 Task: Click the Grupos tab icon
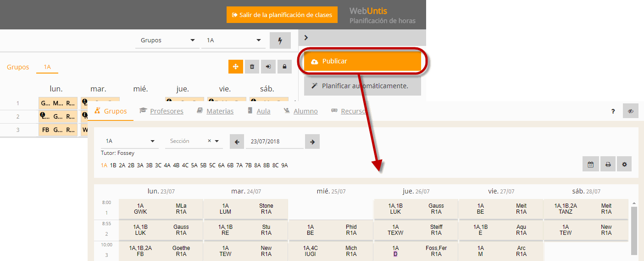pyautogui.click(x=97, y=111)
